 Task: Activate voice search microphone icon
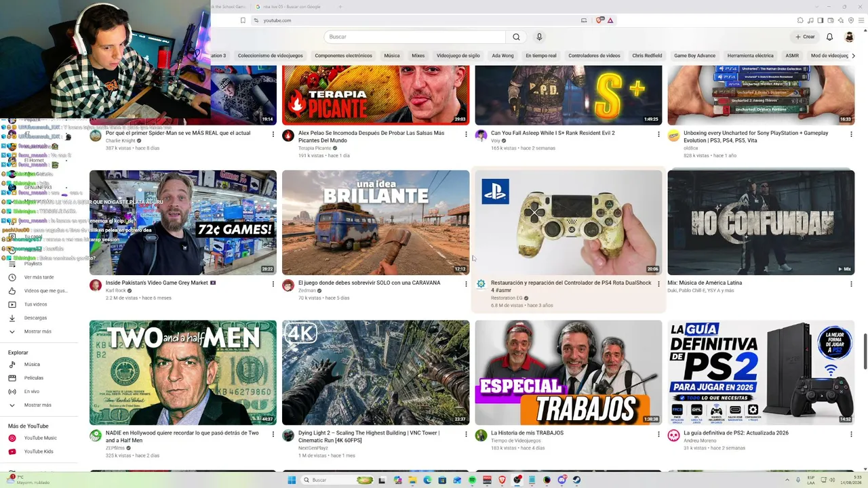click(539, 37)
